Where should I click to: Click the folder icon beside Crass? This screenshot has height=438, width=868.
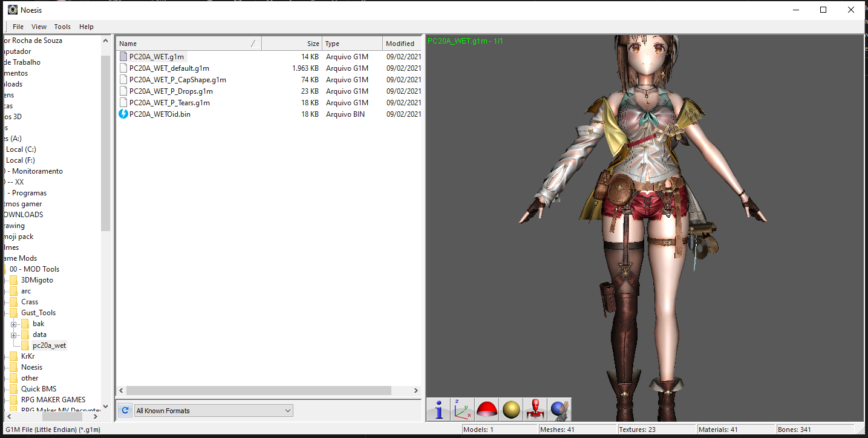14,302
